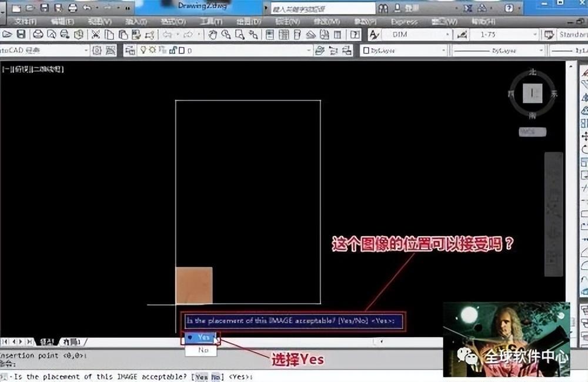The image size is (588, 382).
Task: Click the New drawing icon in quick access toolbar
Action: coord(16,8)
